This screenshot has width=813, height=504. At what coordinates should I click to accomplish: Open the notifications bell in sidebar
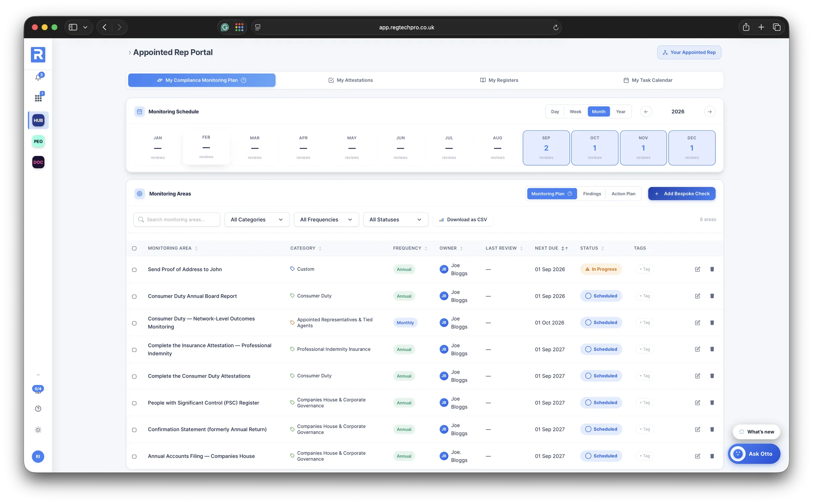(38, 78)
